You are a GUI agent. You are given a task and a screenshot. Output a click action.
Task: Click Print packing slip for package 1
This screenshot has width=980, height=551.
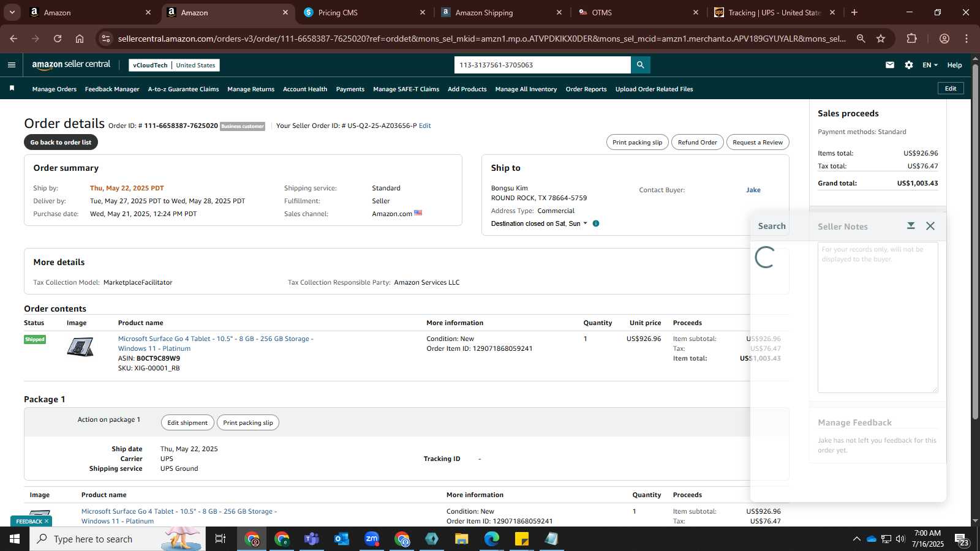click(248, 422)
